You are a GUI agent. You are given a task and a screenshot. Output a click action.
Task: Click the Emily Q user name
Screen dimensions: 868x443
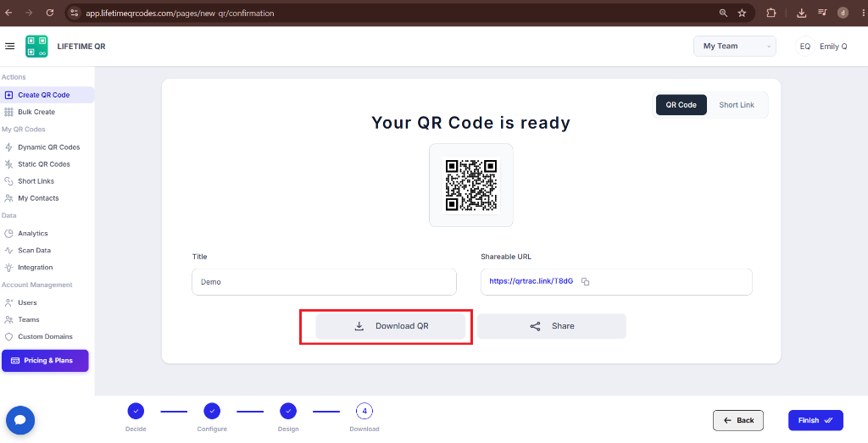click(x=833, y=47)
